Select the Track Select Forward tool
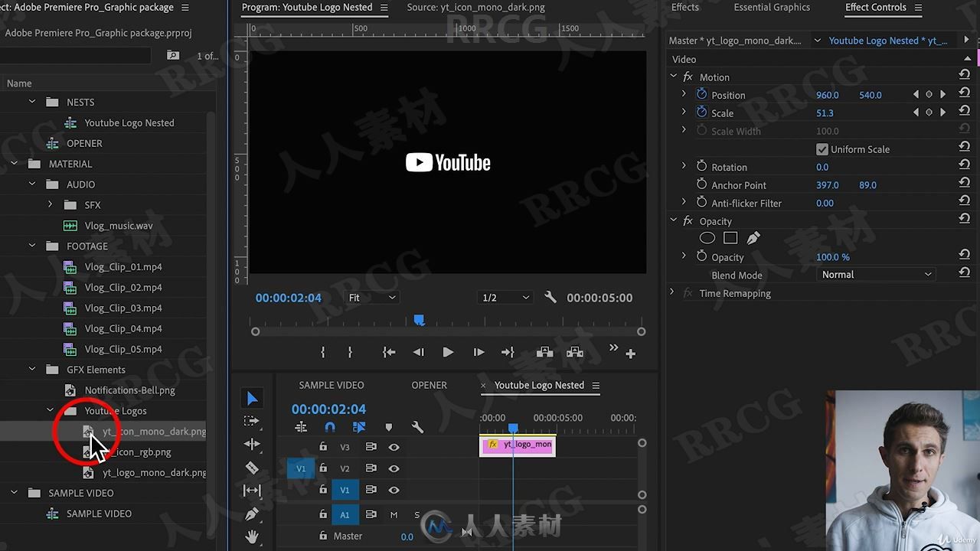Image resolution: width=980 pixels, height=551 pixels. (x=252, y=421)
